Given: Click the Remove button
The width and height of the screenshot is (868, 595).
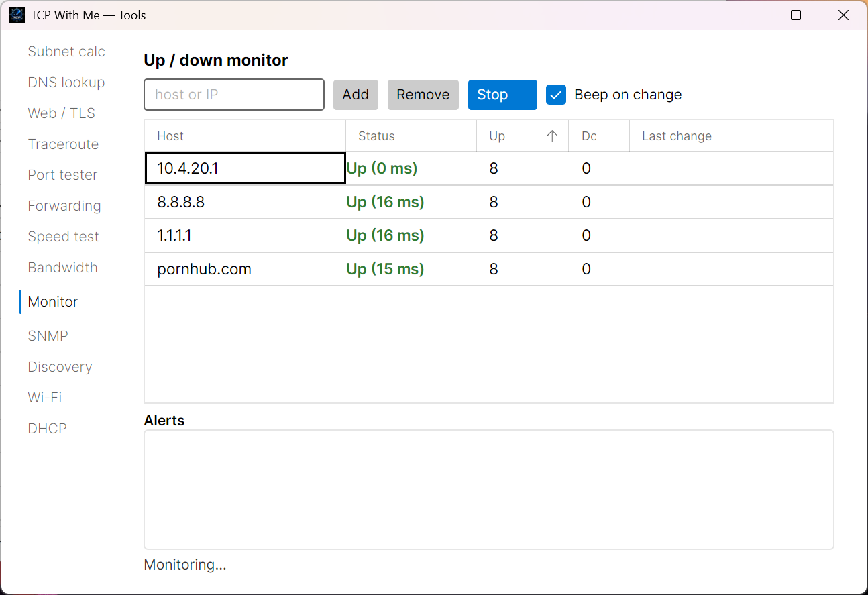Looking at the screenshot, I should point(423,95).
